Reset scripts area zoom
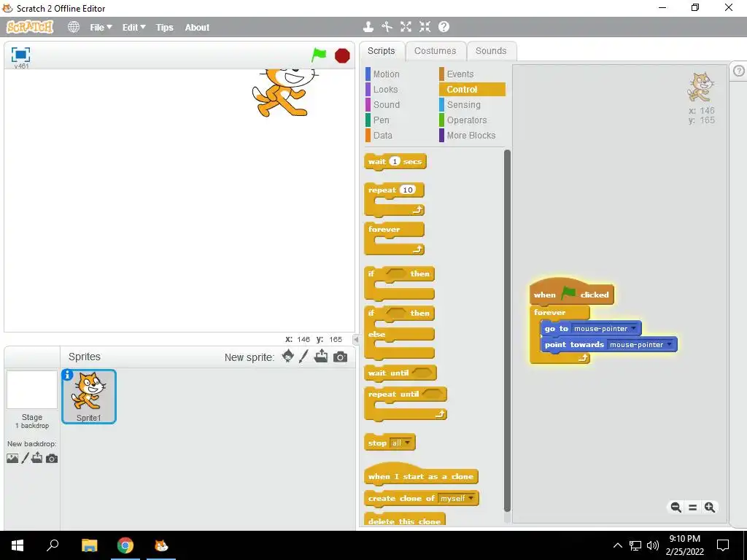Screen dimensions: 747x560 click(x=693, y=507)
